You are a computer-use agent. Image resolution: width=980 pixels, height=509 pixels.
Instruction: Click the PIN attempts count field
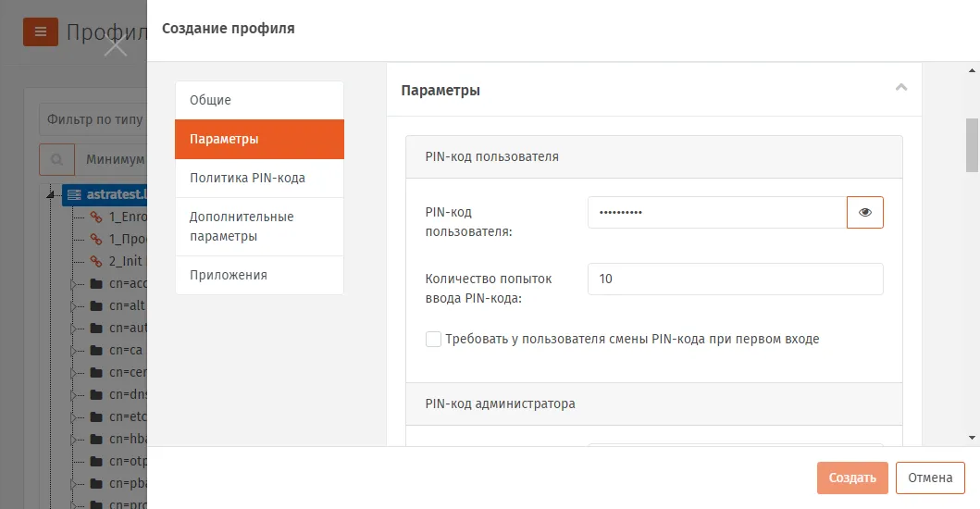[x=735, y=279]
